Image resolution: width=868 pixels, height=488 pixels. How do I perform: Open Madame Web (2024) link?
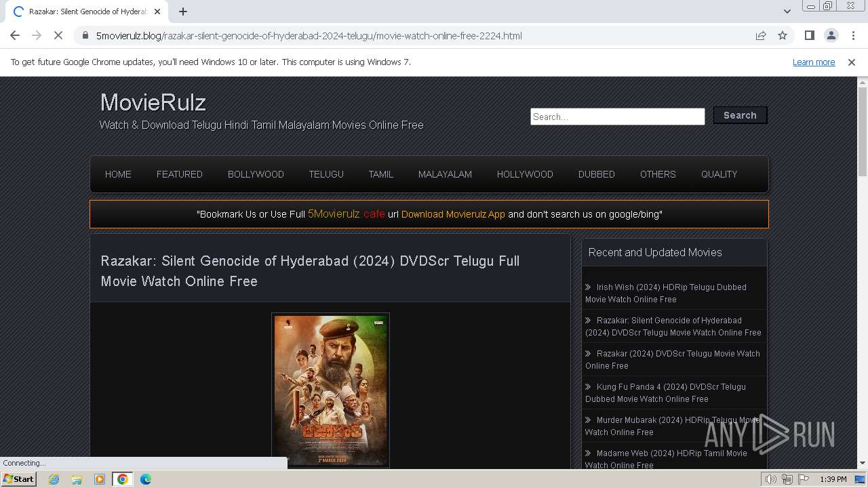[x=666, y=459]
